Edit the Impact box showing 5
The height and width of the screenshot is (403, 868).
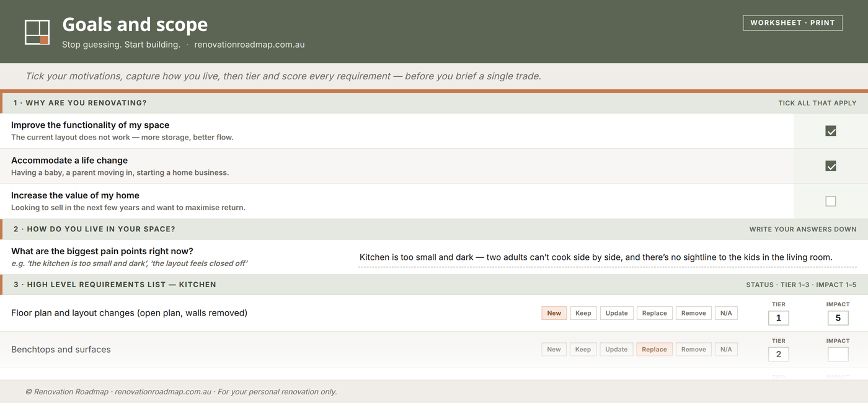tap(838, 318)
